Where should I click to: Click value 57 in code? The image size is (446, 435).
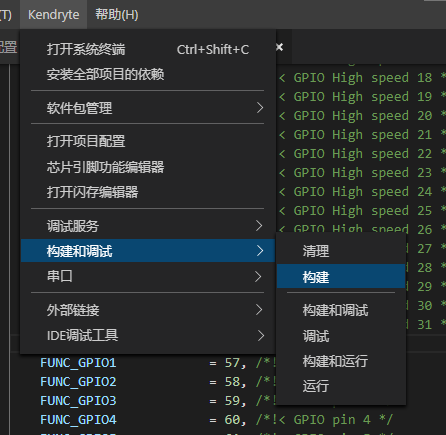232,363
